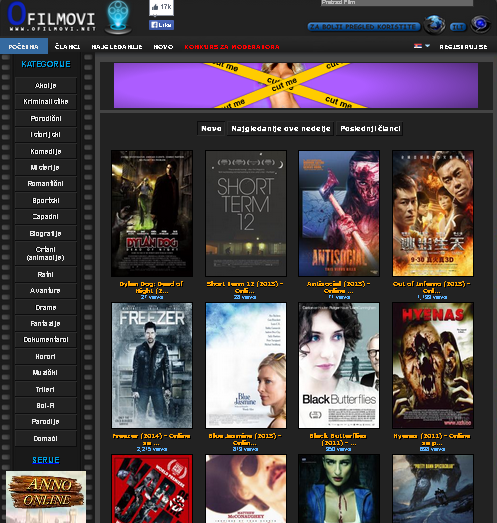Click the 17k likes counter

[161, 7]
